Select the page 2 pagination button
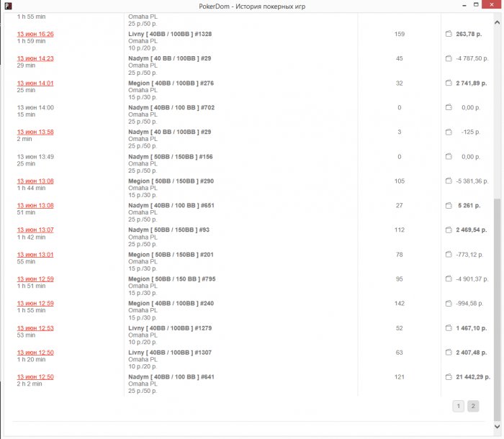The width and height of the screenshot is (504, 439). pyautogui.click(x=473, y=406)
